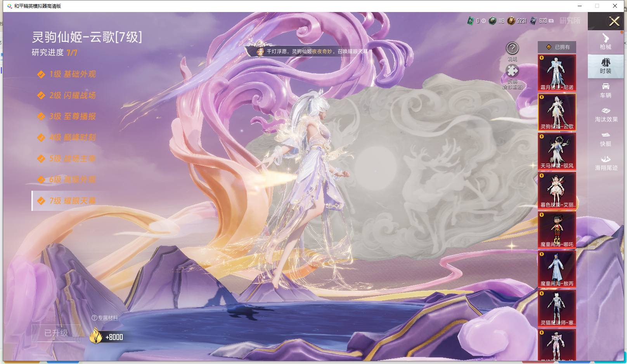This screenshot has height=364, width=627.
Task: Click the 已升级 upgraded button
Action: click(x=56, y=333)
